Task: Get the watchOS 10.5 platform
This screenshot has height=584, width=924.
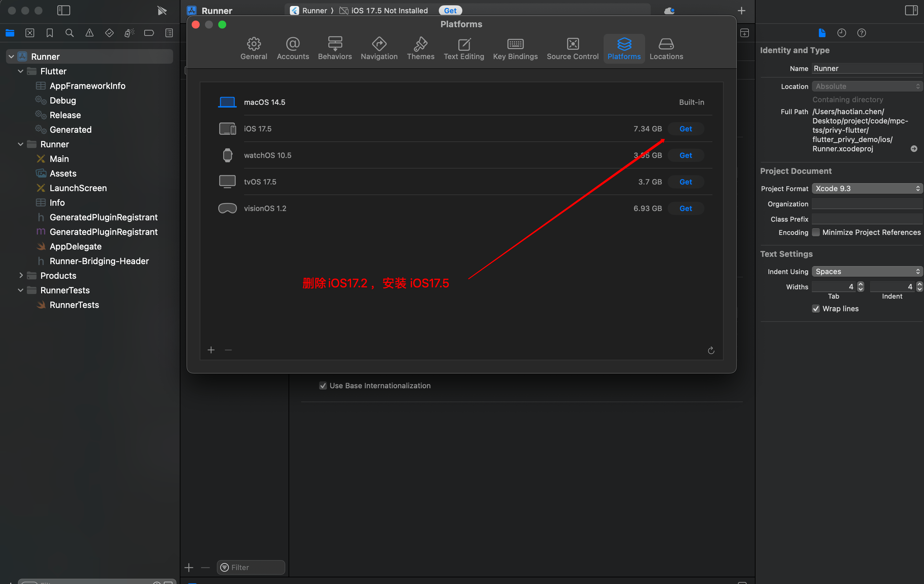Action: [x=686, y=156]
